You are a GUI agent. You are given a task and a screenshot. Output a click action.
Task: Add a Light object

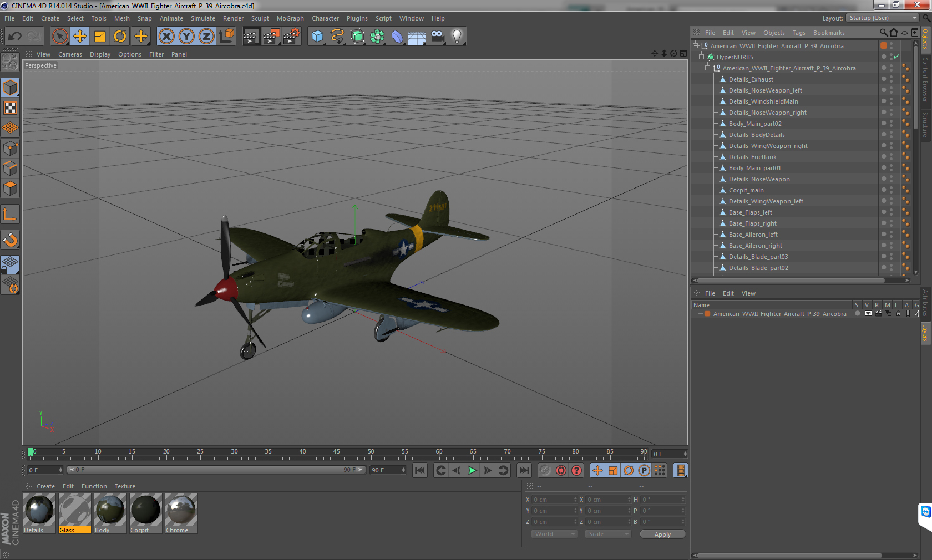[x=457, y=37]
